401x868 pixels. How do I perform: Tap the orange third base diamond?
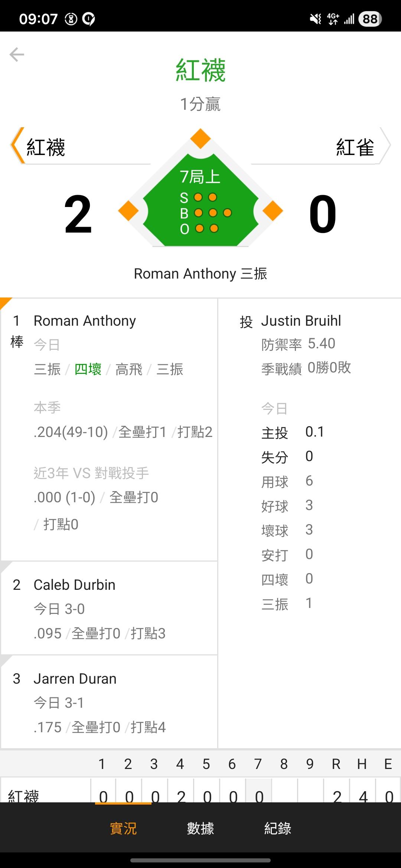pos(128,211)
